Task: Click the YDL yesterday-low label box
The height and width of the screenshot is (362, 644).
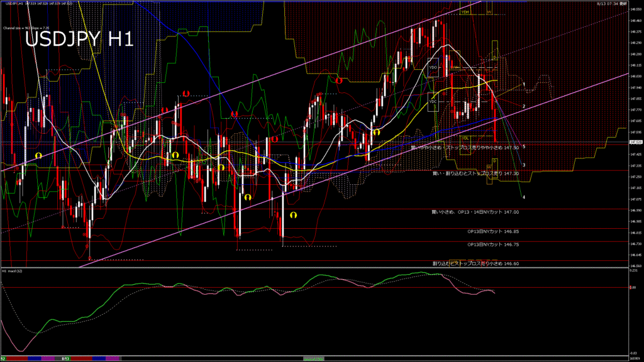Action: click(x=465, y=138)
